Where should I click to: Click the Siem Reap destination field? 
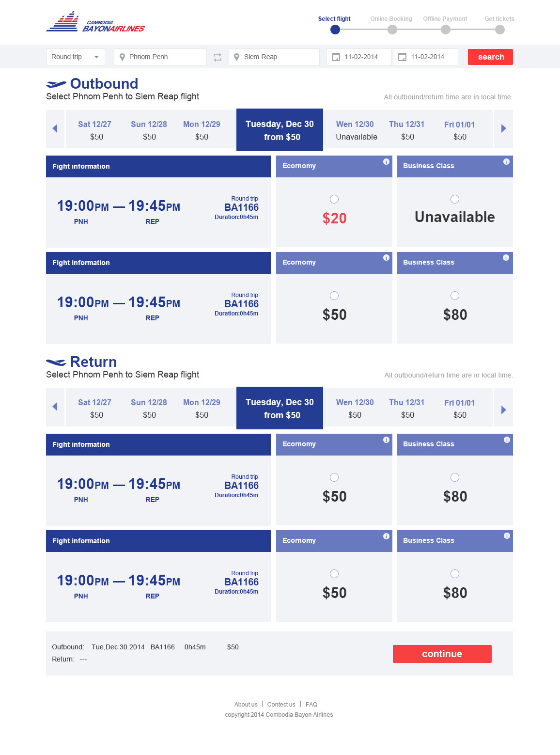click(274, 57)
